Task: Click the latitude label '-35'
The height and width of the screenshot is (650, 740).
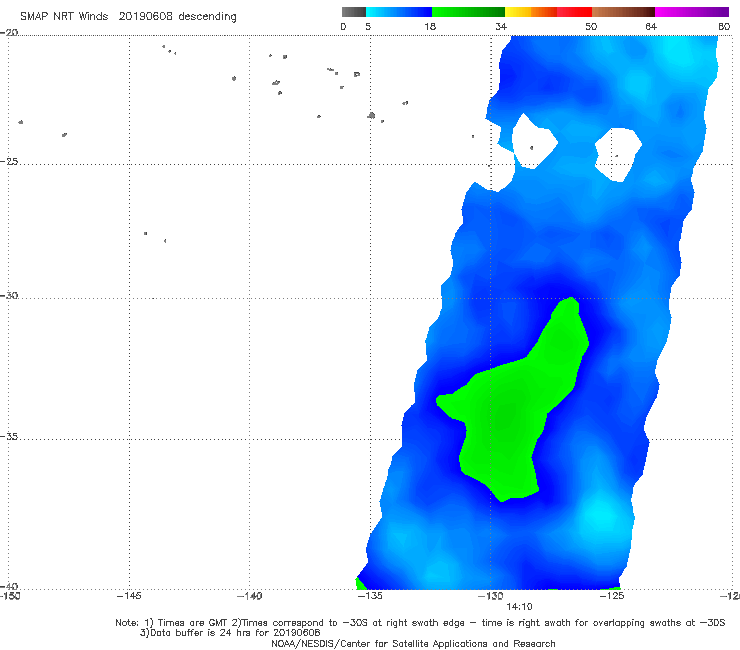Action: (x=9, y=436)
